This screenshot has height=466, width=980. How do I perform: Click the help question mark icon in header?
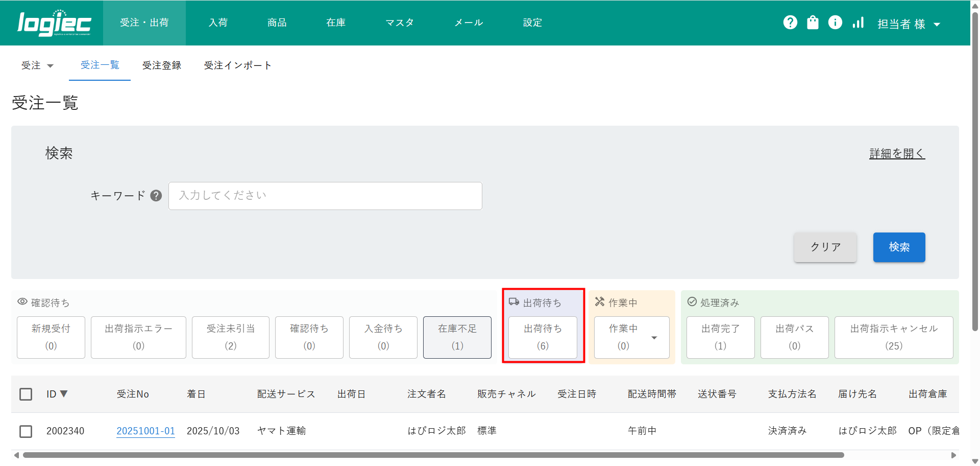790,22
